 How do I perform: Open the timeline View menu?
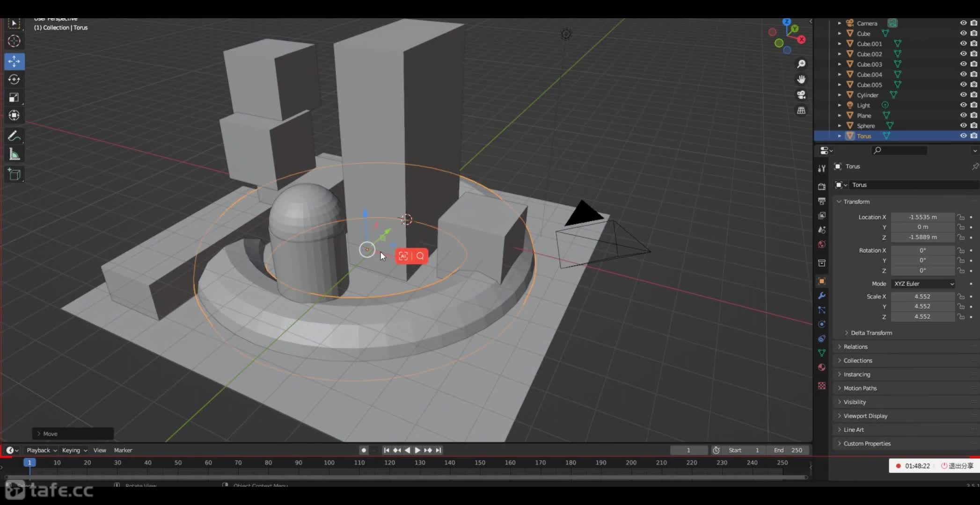[x=100, y=450]
